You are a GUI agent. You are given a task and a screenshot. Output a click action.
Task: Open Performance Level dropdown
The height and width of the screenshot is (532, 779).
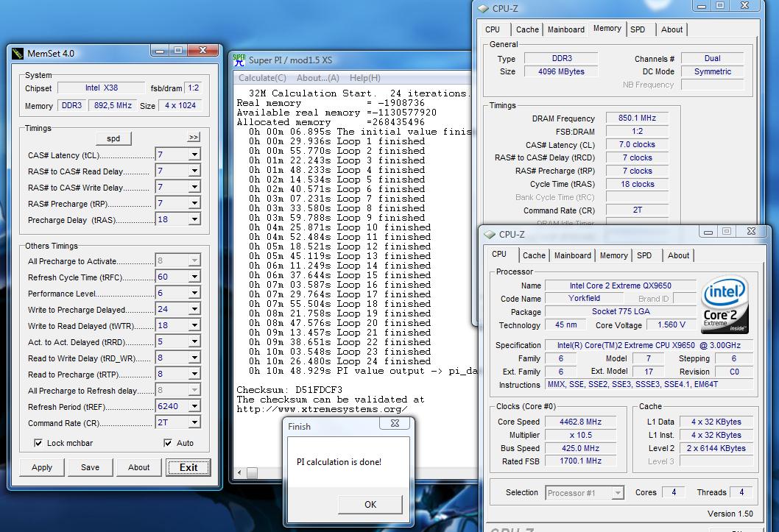pyautogui.click(x=194, y=294)
